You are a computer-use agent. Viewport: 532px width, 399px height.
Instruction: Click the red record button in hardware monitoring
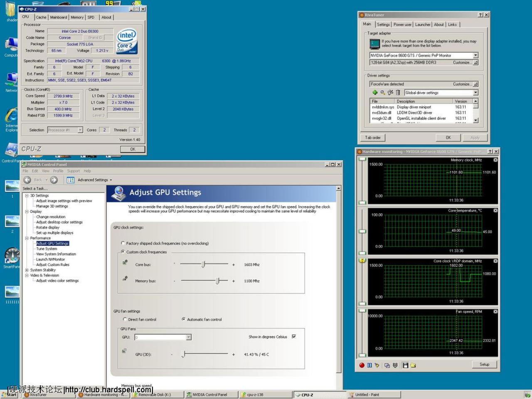(362, 365)
